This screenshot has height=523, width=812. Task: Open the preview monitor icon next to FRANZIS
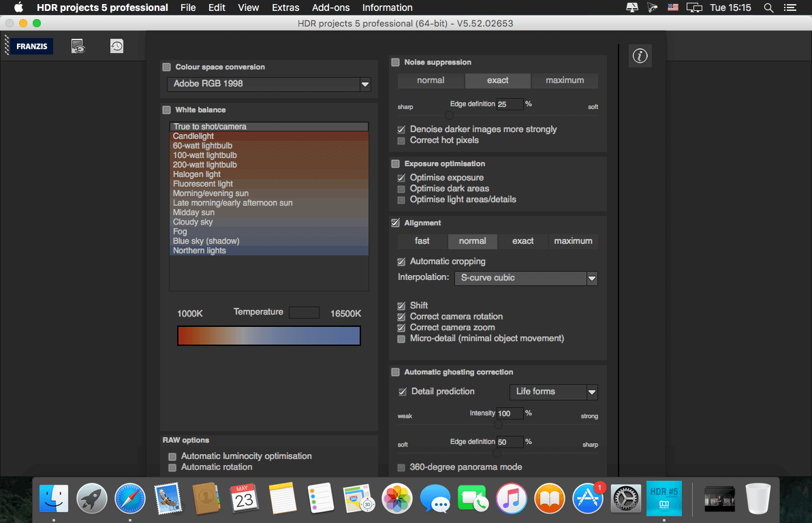(78, 46)
